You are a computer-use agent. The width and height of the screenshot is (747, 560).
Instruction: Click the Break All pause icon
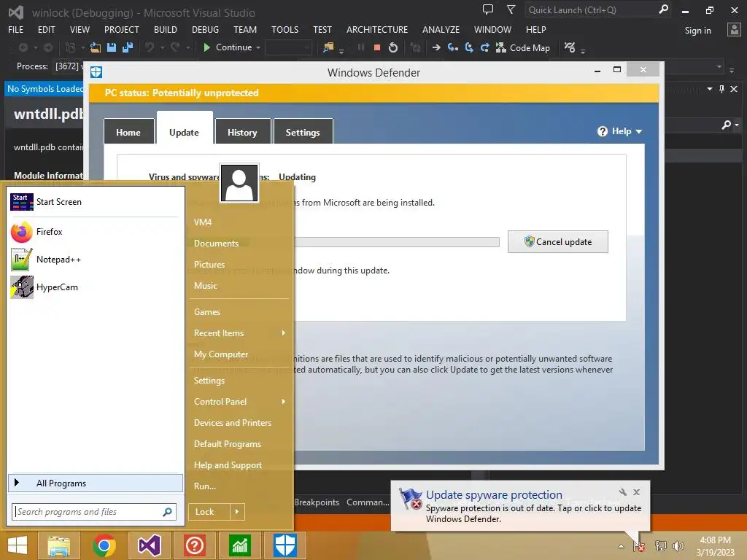360,47
